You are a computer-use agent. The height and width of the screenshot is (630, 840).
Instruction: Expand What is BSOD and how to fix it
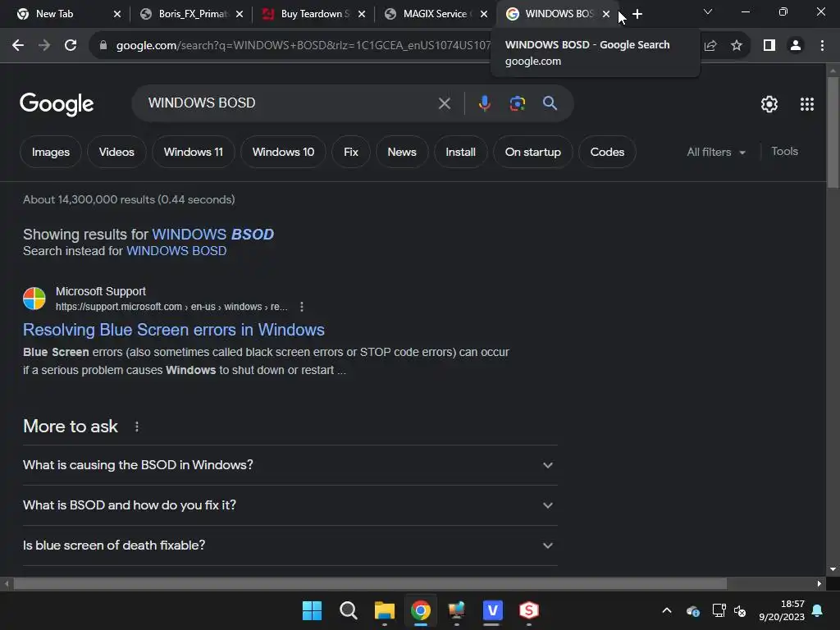coord(290,505)
